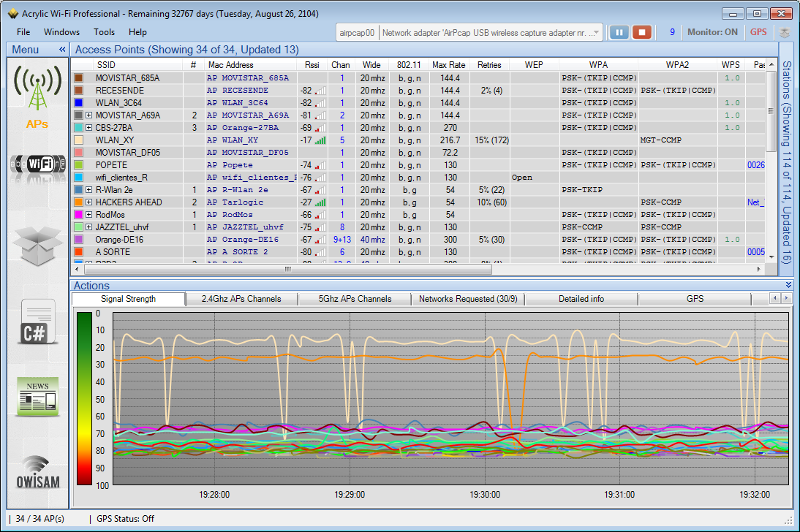Screen dimensions: 800x532
Task: Click the color swatch for MOVISTAR_685A
Action: point(78,78)
